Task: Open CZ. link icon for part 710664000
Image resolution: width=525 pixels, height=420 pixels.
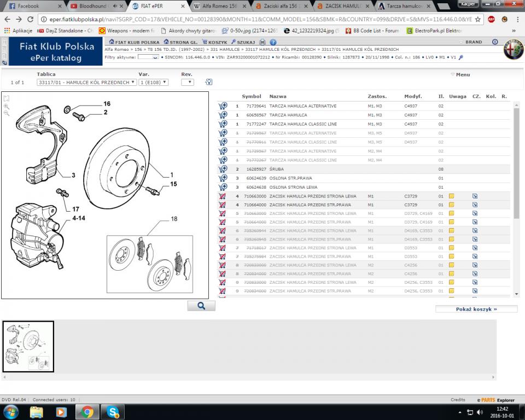Action: point(475,205)
